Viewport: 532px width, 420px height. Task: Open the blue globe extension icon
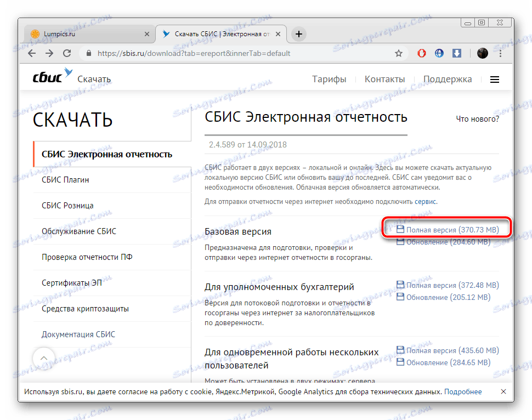[x=439, y=53]
